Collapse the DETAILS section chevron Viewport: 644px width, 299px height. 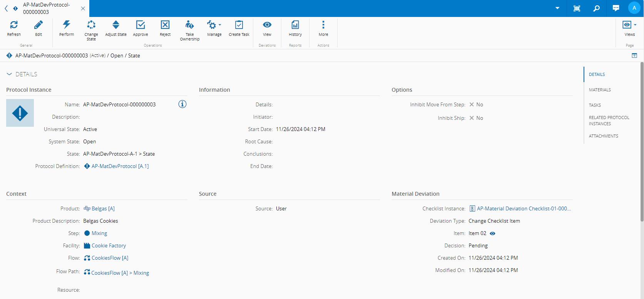[9, 74]
